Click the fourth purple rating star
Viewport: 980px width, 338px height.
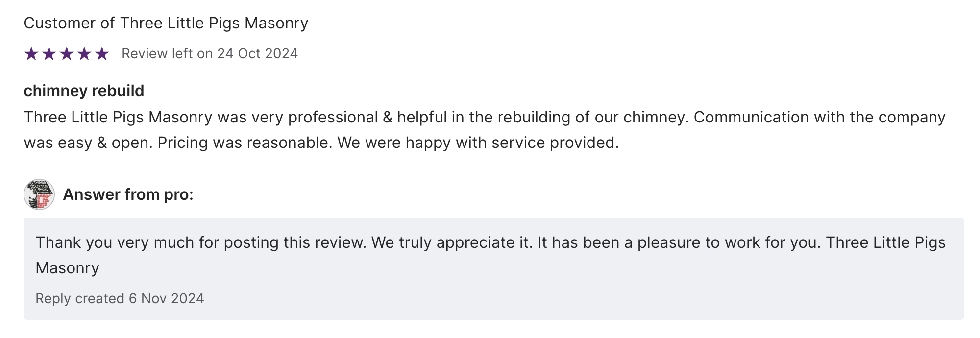coord(84,54)
